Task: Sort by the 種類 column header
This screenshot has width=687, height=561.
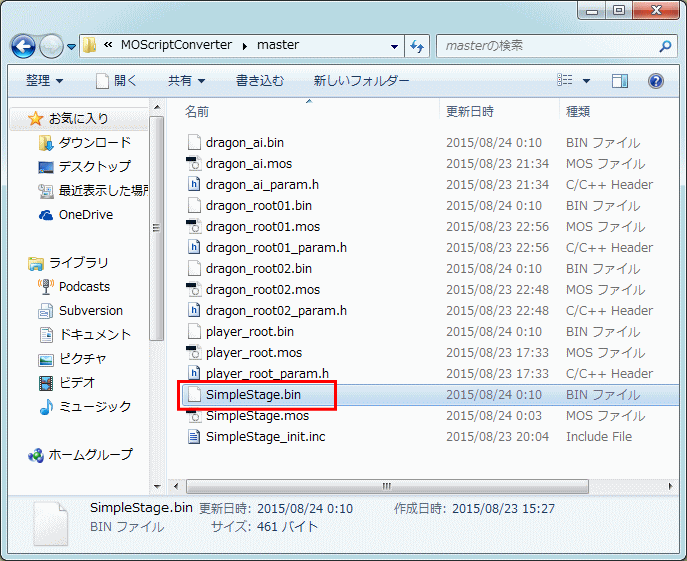Action: (578, 112)
